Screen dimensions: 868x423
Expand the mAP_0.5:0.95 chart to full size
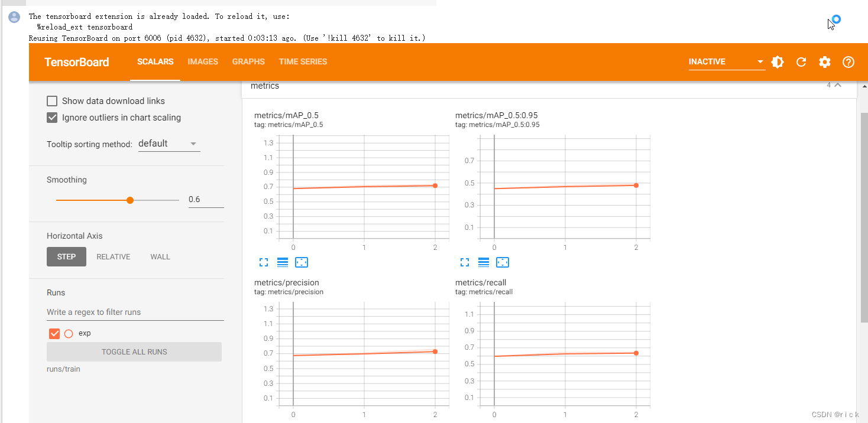point(465,262)
